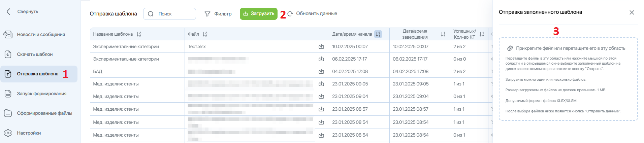Click the file drop area to attach

tap(568, 79)
